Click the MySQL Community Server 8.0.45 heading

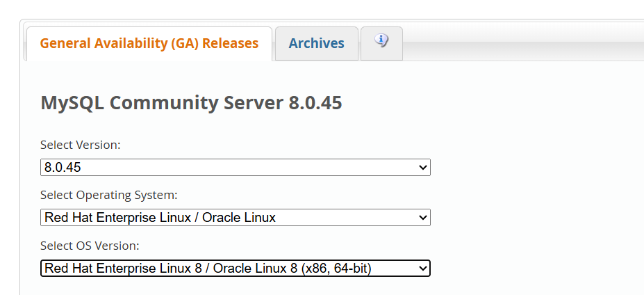pyautogui.click(x=191, y=103)
